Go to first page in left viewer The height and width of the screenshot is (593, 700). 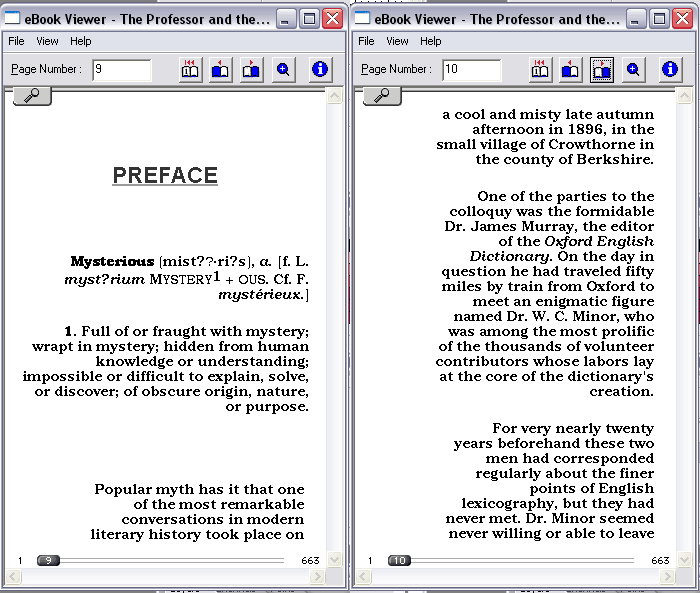(x=190, y=70)
